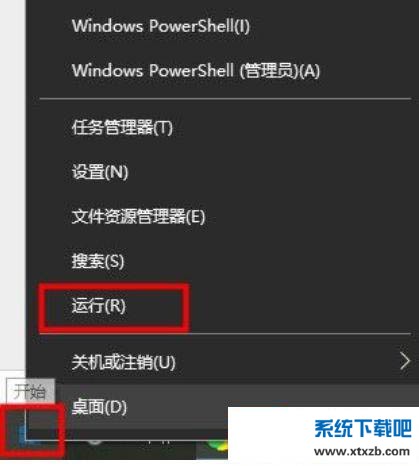The image size is (419, 466).
Task: Click the 开始 tooltip label
Action: coord(31,391)
